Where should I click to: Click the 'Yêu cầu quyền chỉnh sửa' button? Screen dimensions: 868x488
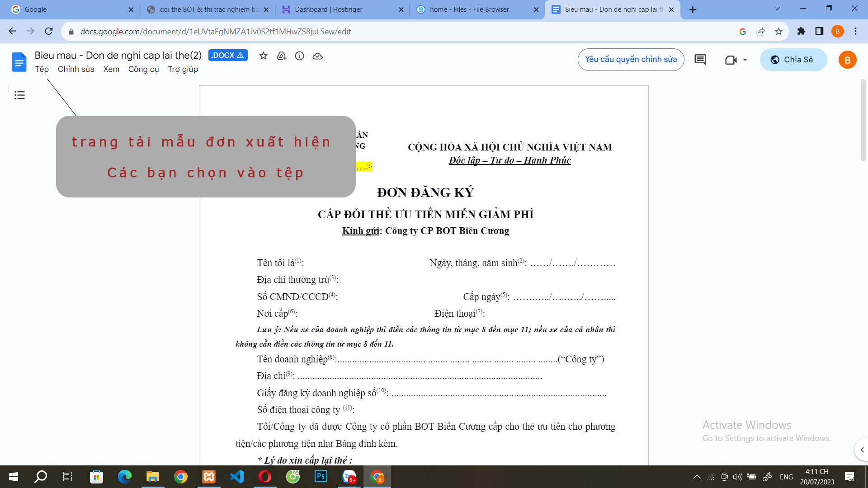click(630, 59)
